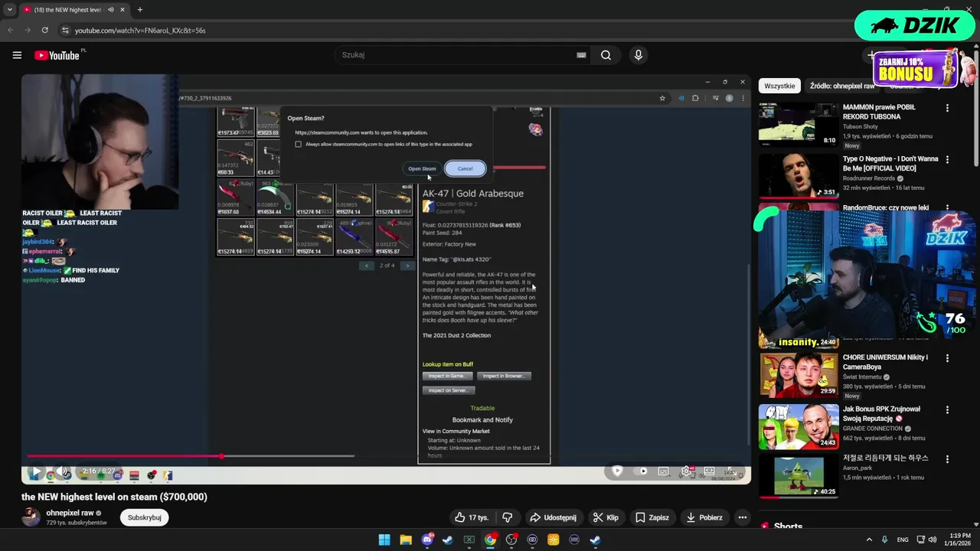Open Type O Negative video thumbnail
This screenshot has width=980, height=551.
click(x=799, y=175)
